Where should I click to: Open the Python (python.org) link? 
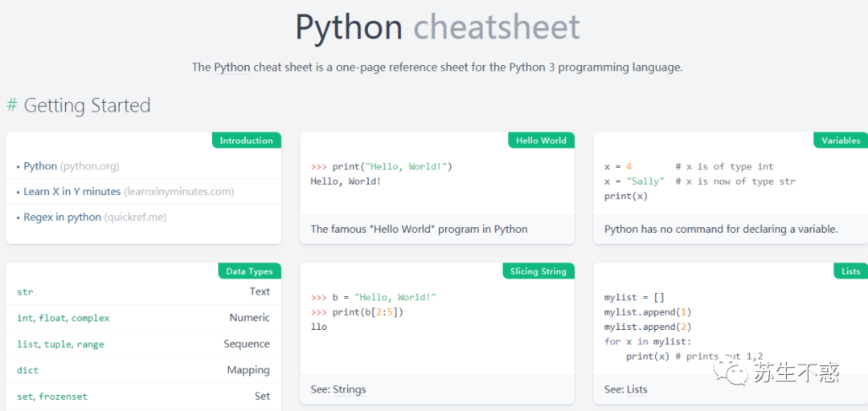point(71,166)
